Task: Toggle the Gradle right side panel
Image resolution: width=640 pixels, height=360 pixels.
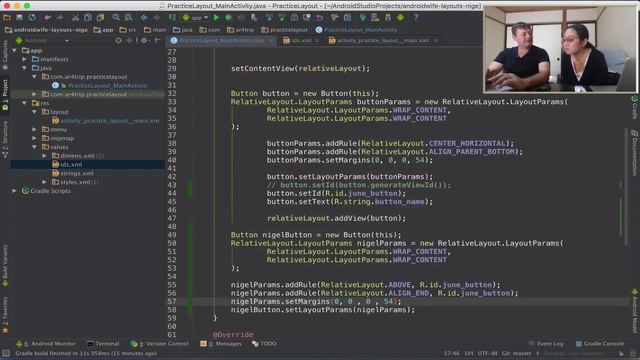Action: pyautogui.click(x=635, y=107)
